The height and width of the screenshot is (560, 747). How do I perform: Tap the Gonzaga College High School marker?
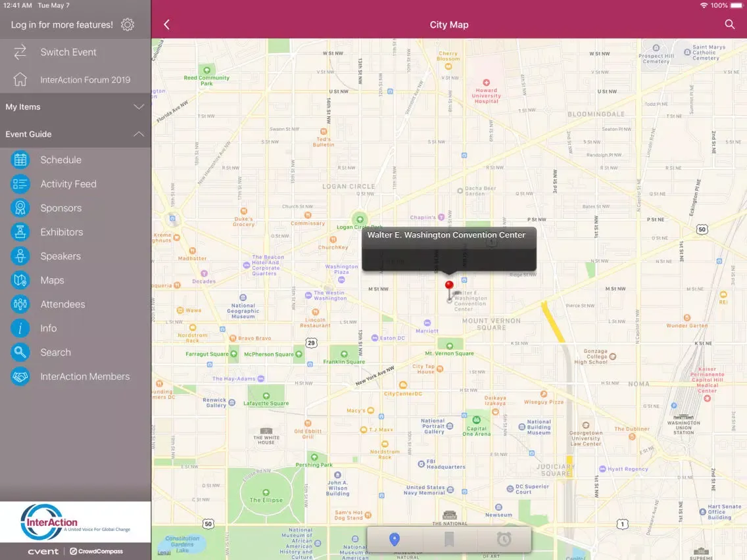coord(613,356)
